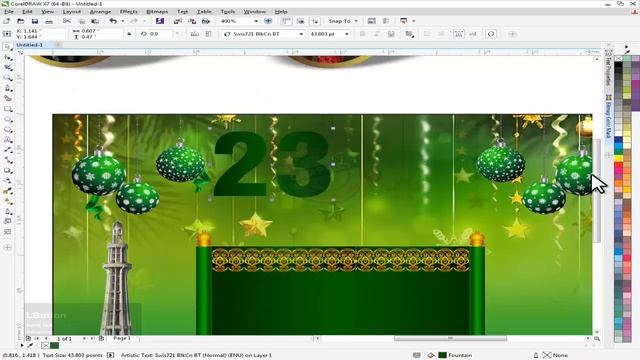The image size is (640, 360).
Task: Toggle Show Grid button
Action: (x=300, y=21)
